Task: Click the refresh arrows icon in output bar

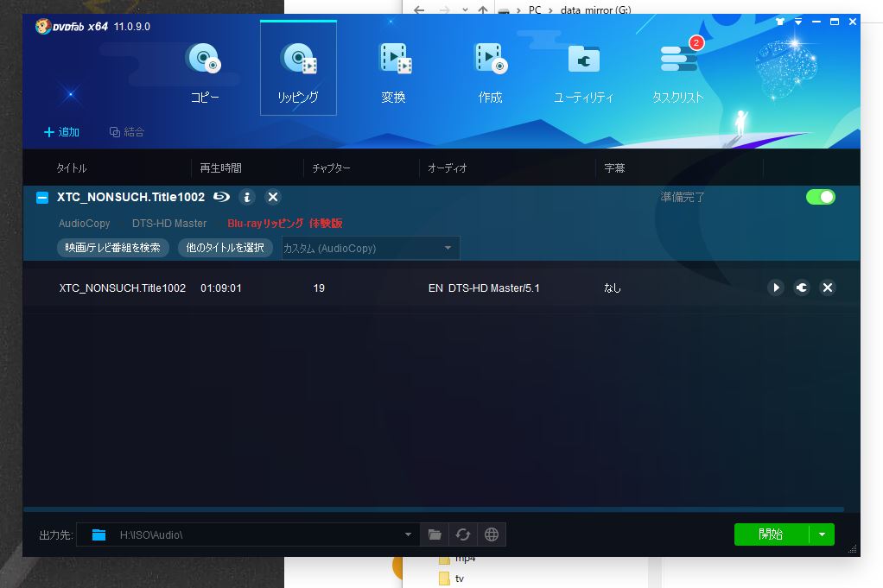Action: (463, 534)
